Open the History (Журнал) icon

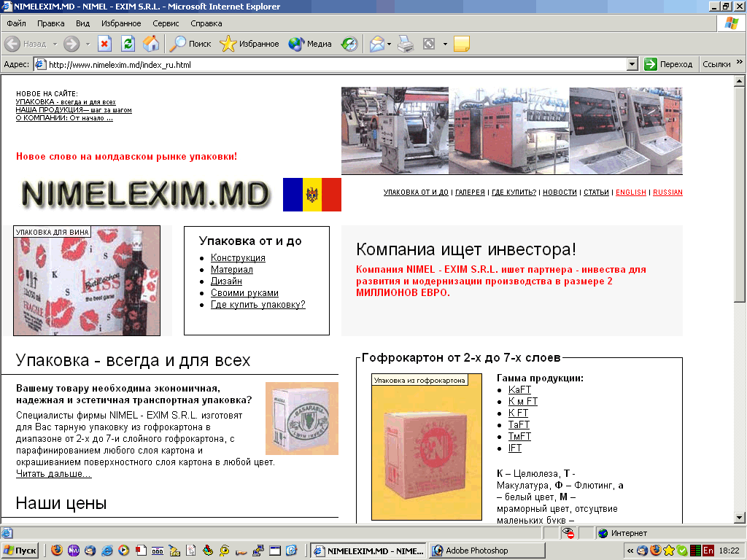click(349, 44)
